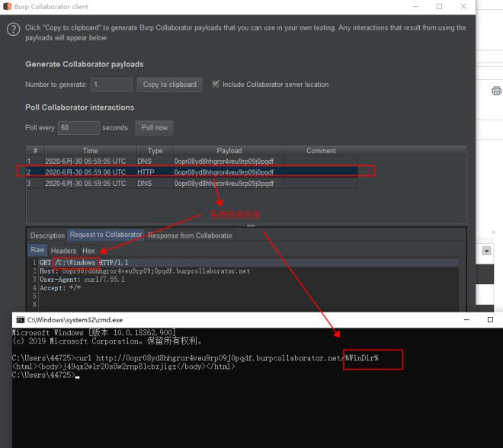Click Copy to clipboard button
The width and height of the screenshot is (503, 448).
pos(169,85)
